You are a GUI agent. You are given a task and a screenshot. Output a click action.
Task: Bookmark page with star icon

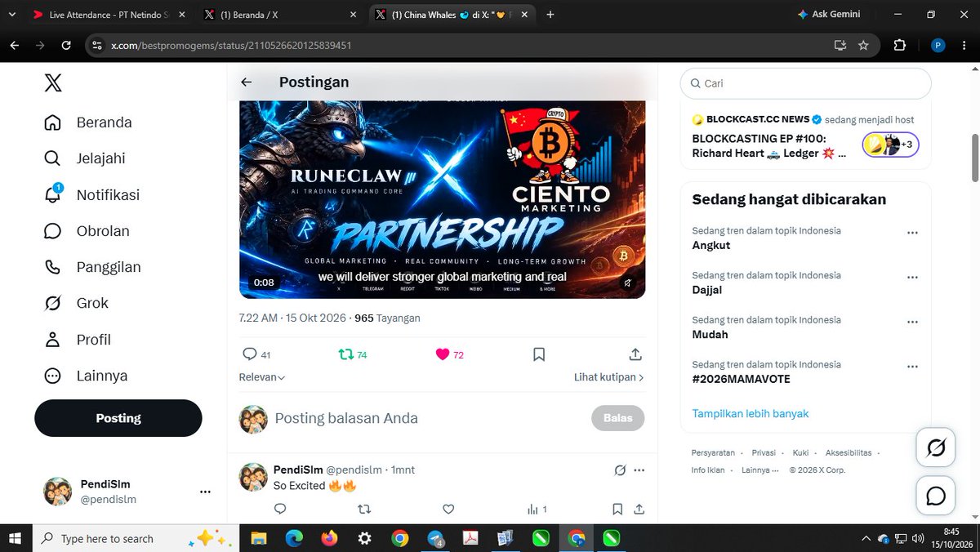[863, 45]
